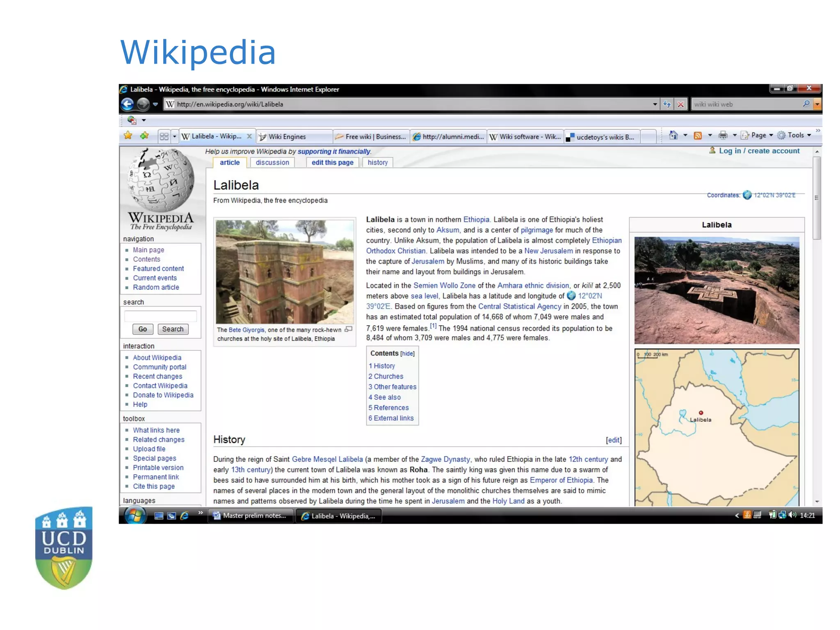Show hidden tray icons arrow

[x=737, y=515]
